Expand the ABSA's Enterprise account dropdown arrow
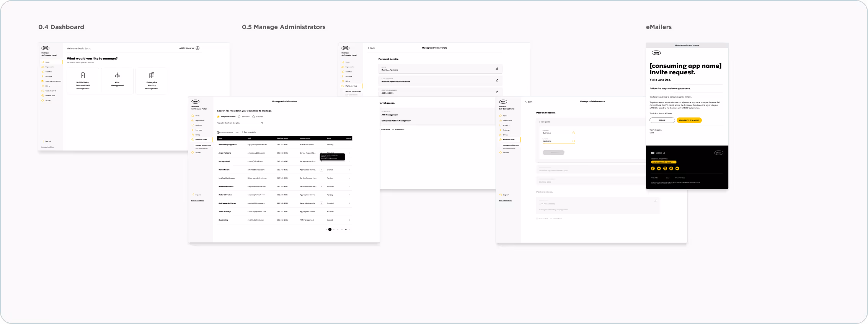The width and height of the screenshot is (868, 324). pyautogui.click(x=201, y=48)
